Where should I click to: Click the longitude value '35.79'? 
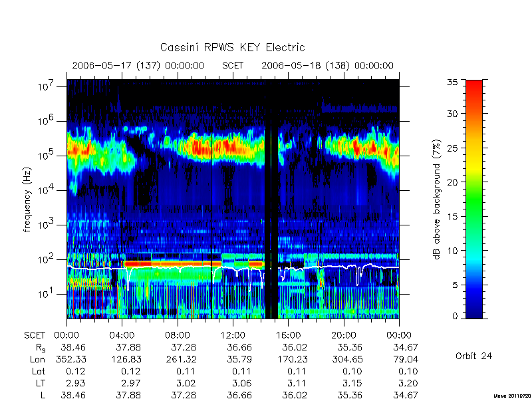pyautogui.click(x=239, y=359)
